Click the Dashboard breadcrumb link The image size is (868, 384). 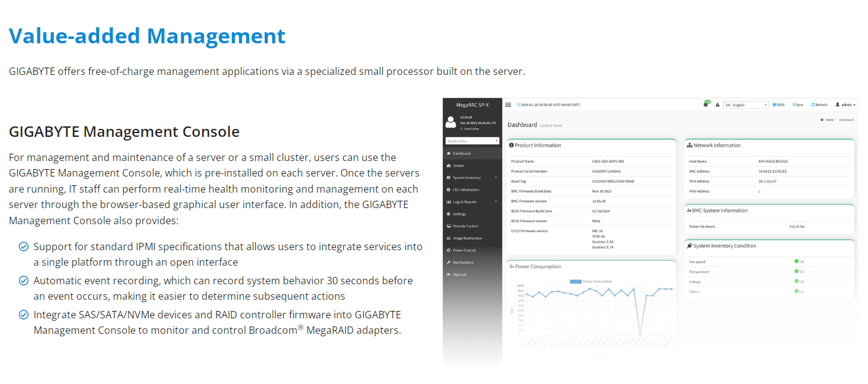pos(846,120)
